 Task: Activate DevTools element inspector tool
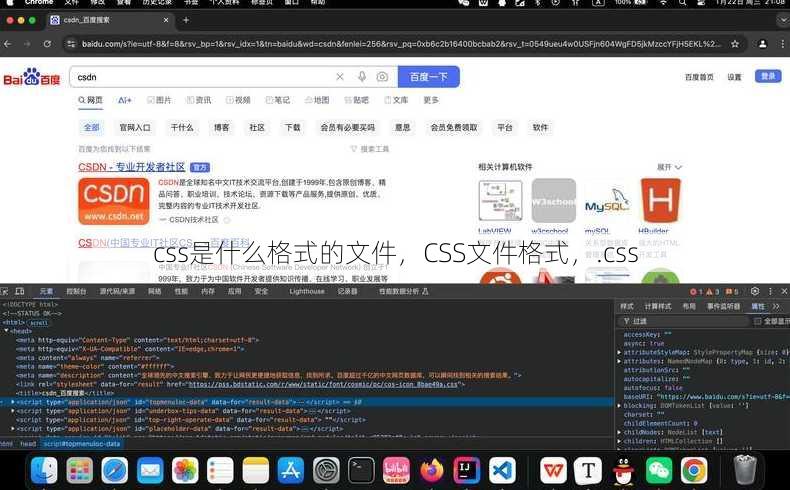click(x=5, y=291)
